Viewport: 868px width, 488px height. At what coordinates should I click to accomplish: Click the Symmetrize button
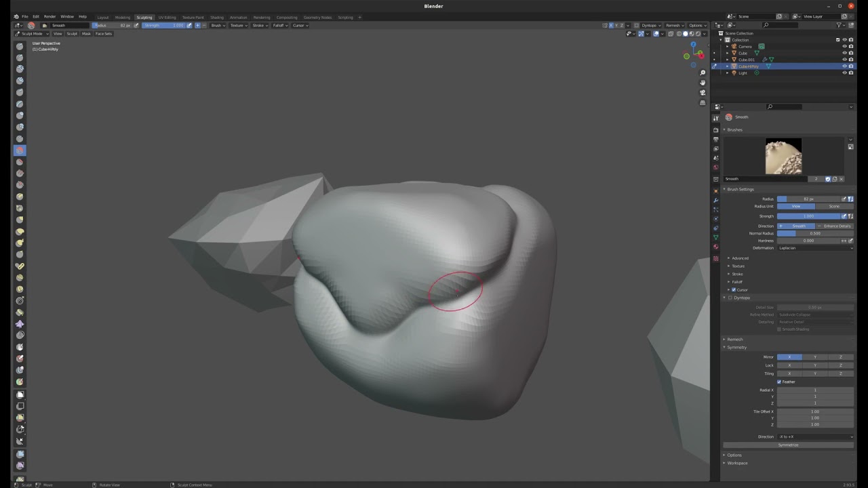788,445
